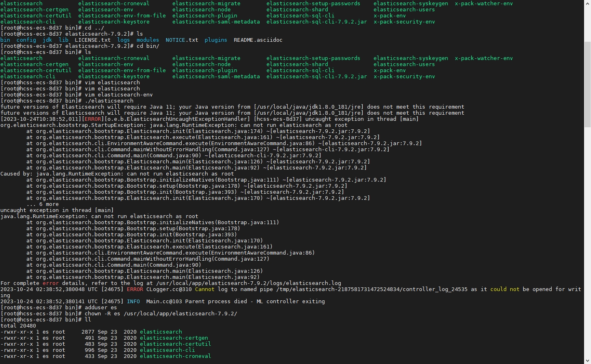Click the yellow 'Cannot' word in log
The height and width of the screenshot is (364, 591).
205,289
